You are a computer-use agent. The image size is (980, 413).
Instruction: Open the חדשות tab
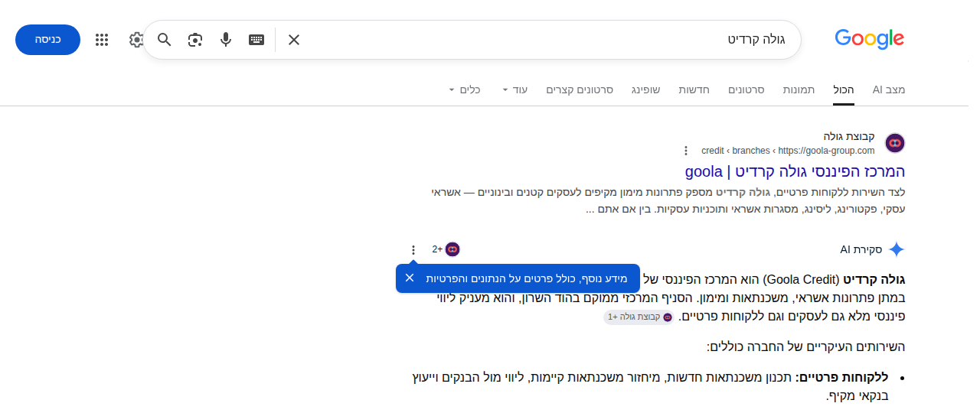click(x=694, y=89)
